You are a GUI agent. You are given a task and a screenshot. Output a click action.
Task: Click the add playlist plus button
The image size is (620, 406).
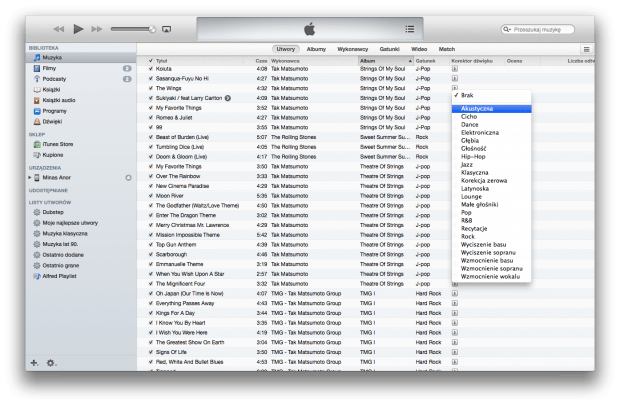[34, 363]
